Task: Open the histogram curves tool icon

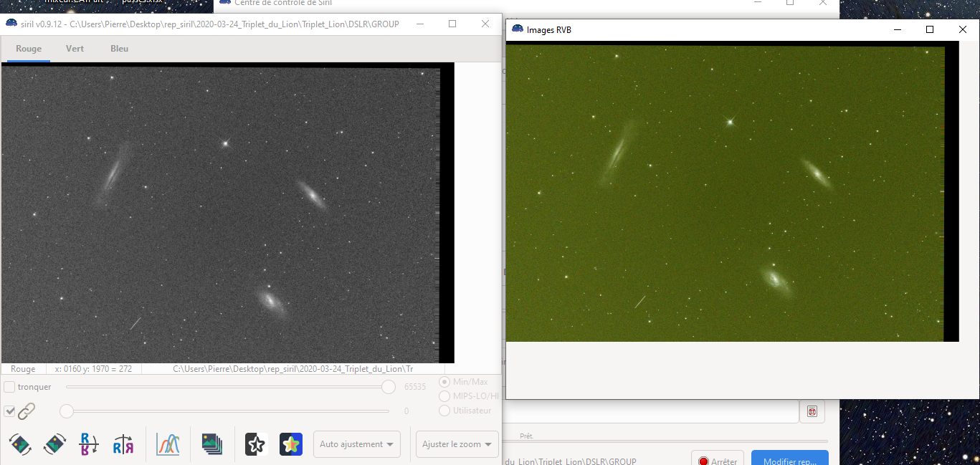Action: click(168, 444)
